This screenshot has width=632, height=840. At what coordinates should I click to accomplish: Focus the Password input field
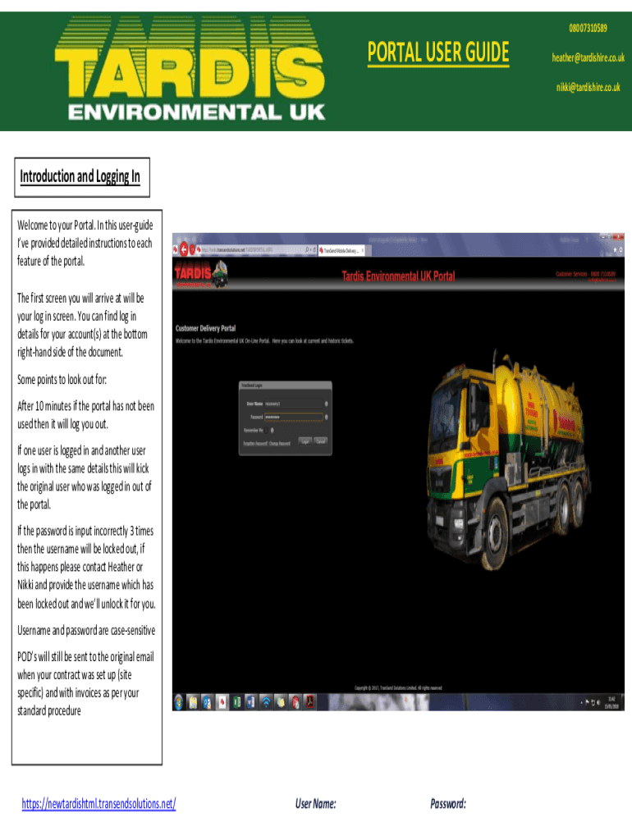[293, 417]
